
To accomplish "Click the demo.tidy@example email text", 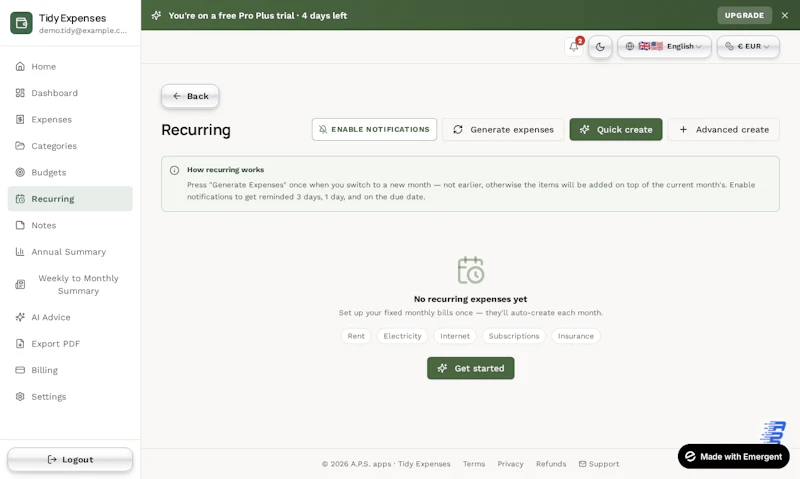I will pos(83,31).
